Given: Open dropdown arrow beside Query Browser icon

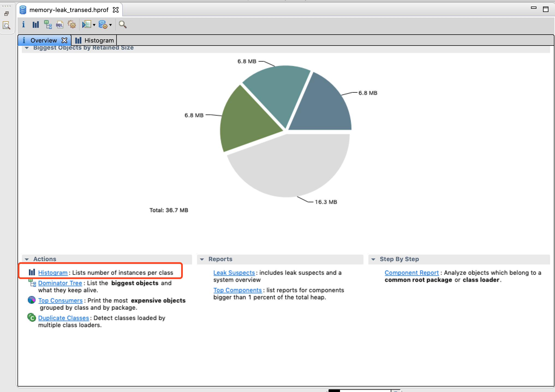Looking at the screenshot, I should [111, 25].
